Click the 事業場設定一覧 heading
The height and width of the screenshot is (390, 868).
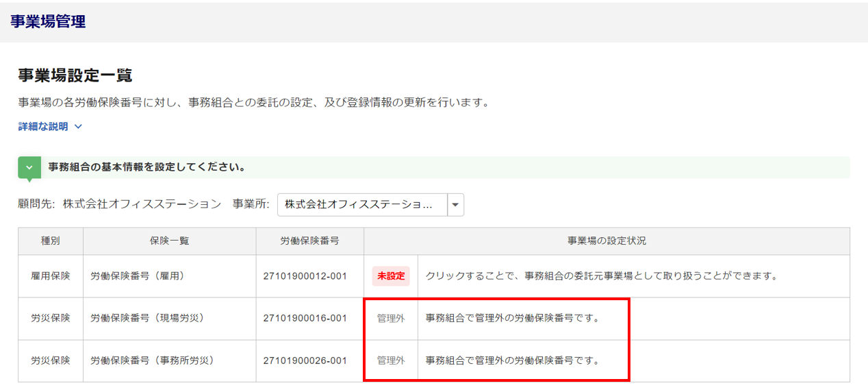(x=75, y=75)
